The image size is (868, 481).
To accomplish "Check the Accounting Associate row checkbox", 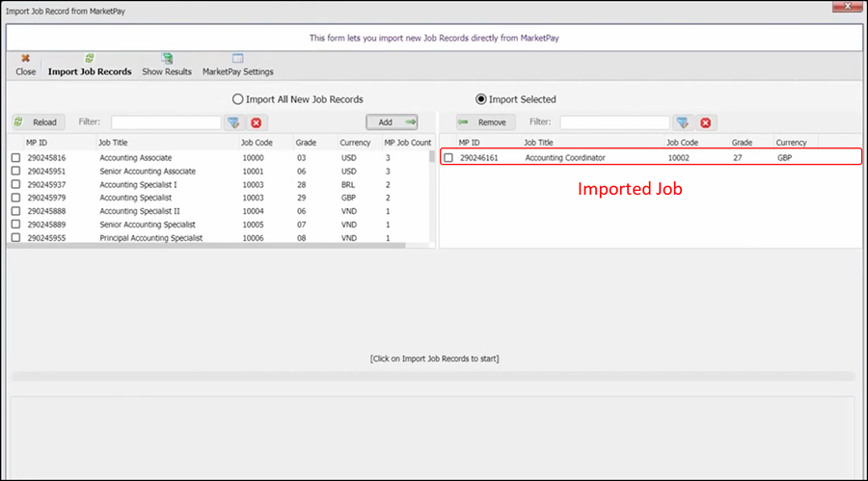I will coord(15,158).
